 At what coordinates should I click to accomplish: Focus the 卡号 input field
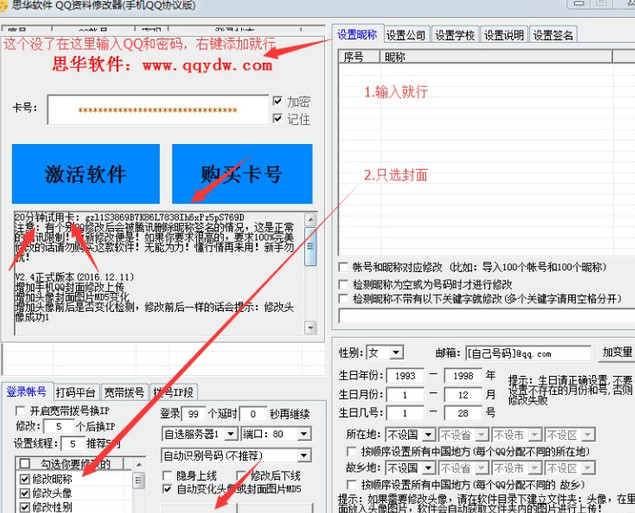tap(158, 110)
